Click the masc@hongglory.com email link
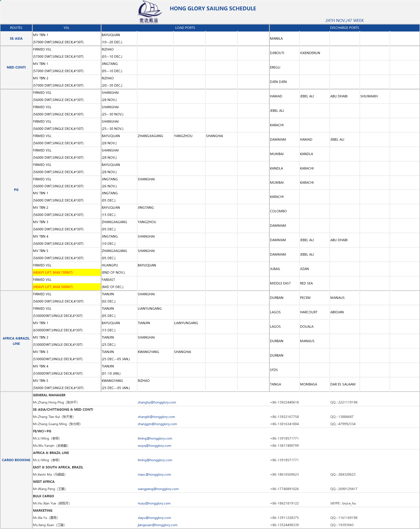Viewport: 420px width, 529px height. [154, 474]
